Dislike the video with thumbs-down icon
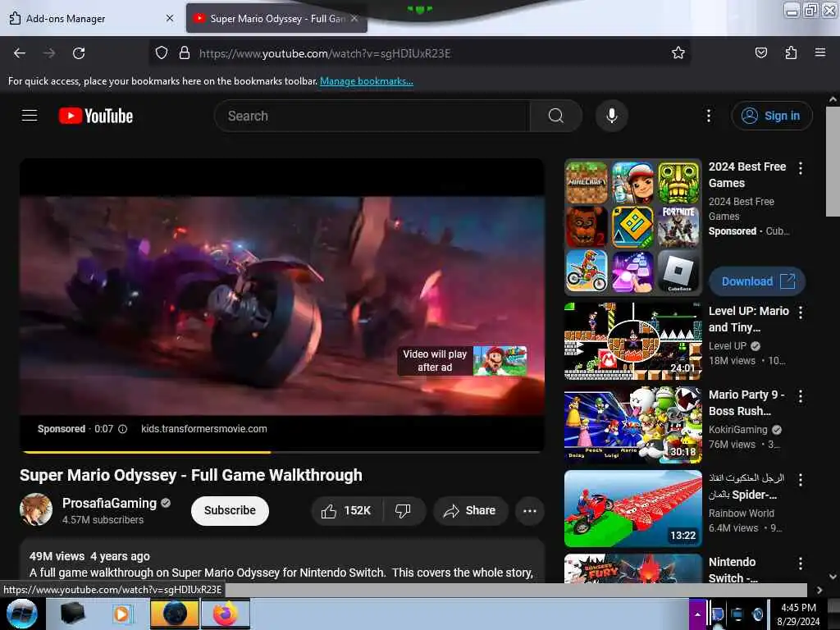 403,510
